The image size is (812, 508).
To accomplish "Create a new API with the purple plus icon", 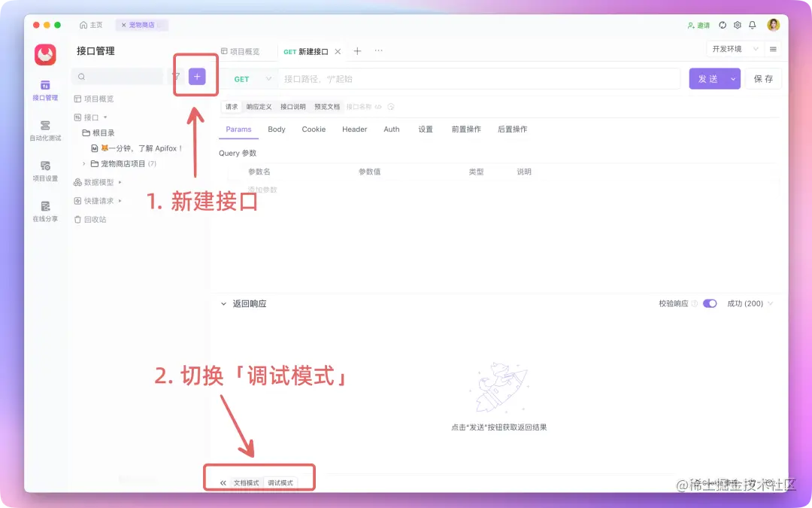I will 196,75.
